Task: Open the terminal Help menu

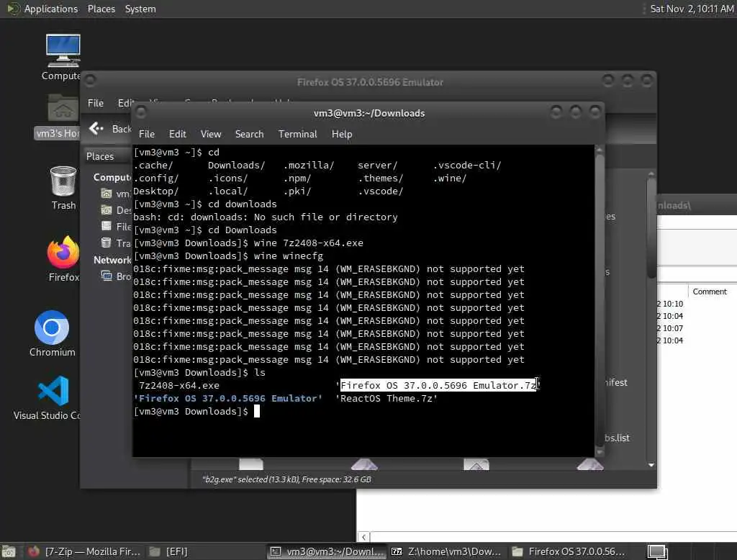Action: [x=342, y=134]
